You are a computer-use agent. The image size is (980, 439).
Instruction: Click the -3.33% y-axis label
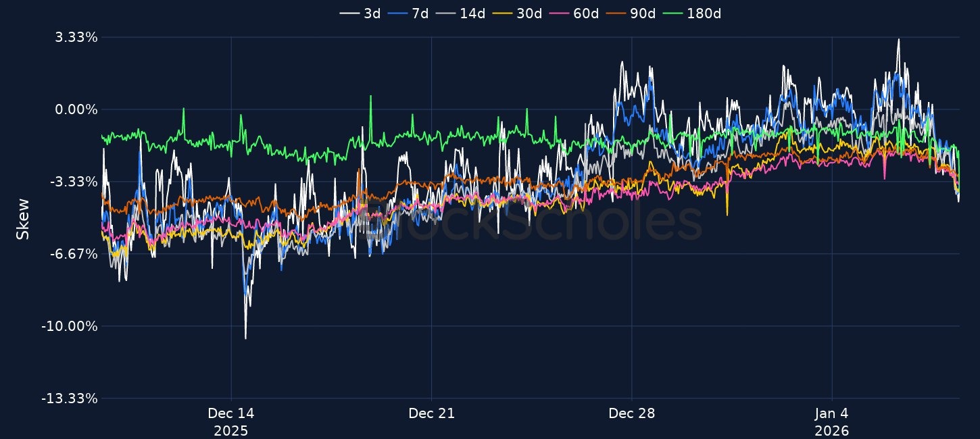[x=74, y=182]
